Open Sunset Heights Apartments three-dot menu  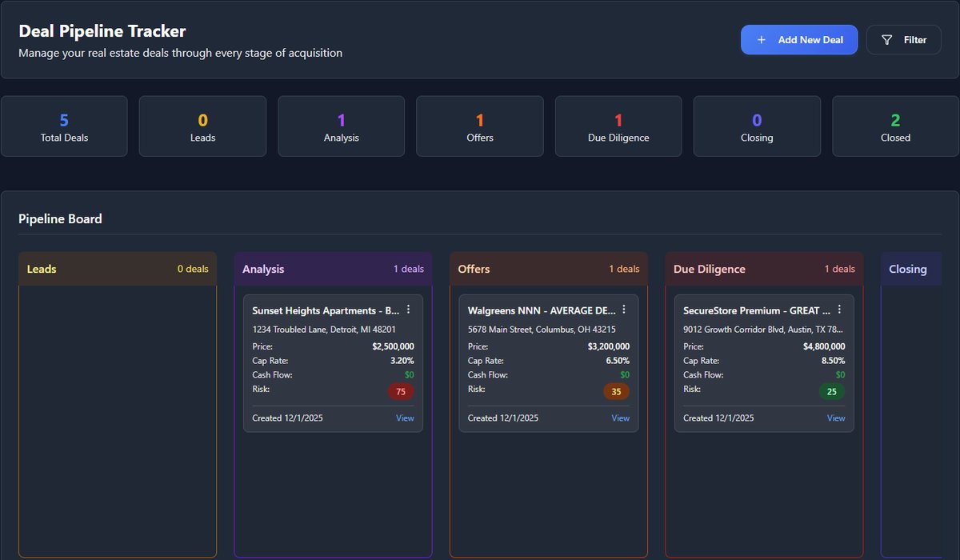pyautogui.click(x=409, y=310)
